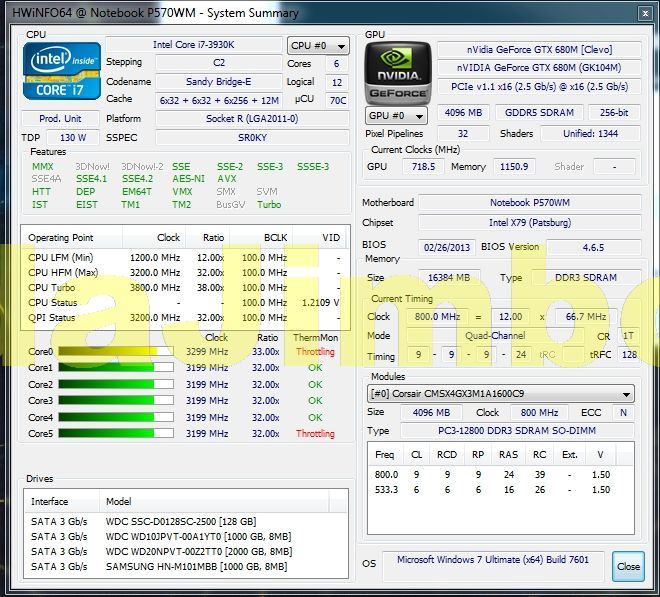Expand the Corsair memory module dropdown
The height and width of the screenshot is (597, 660).
click(x=500, y=394)
